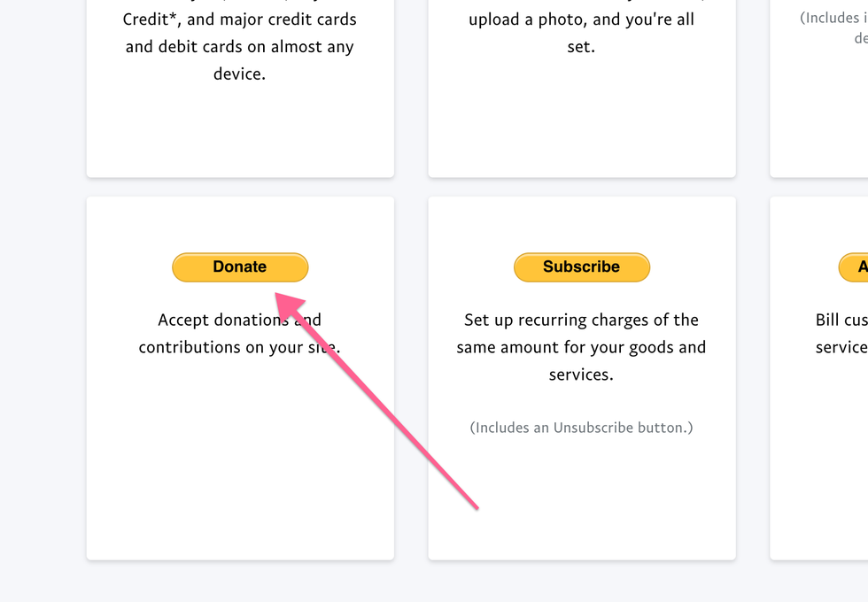This screenshot has height=602, width=868.
Task: Click blank space in the Subscribe card
Action: (x=581, y=505)
